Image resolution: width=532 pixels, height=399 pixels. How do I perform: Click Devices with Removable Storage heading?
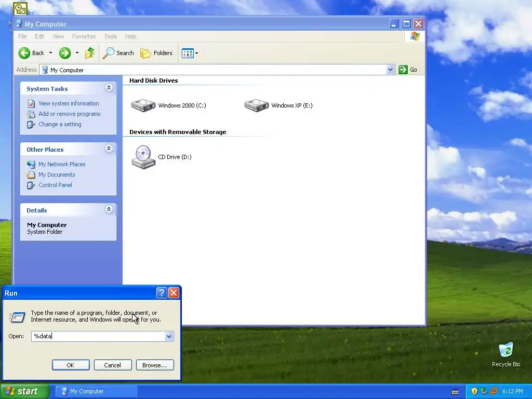click(x=178, y=132)
